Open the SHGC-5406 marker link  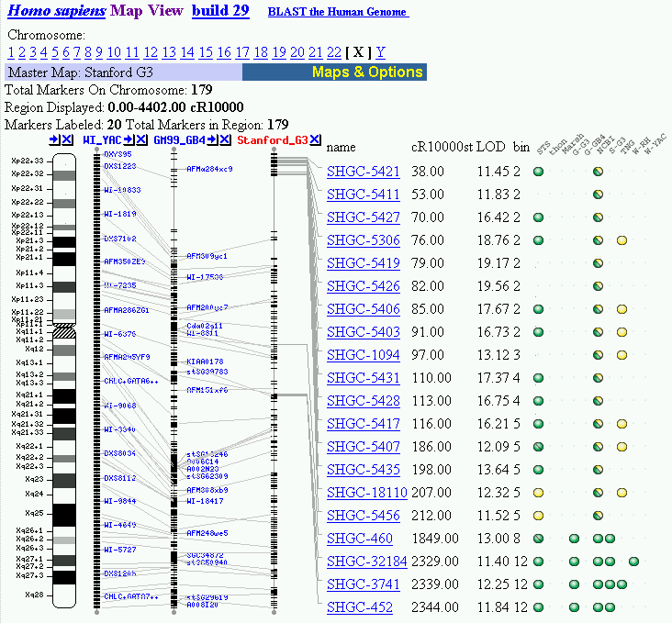coord(363,309)
